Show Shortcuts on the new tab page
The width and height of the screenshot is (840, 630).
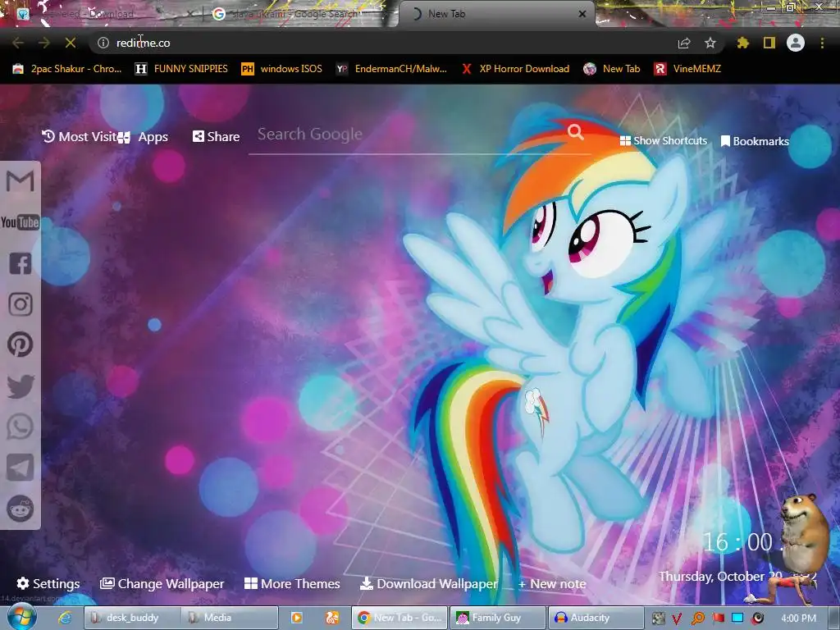(663, 141)
